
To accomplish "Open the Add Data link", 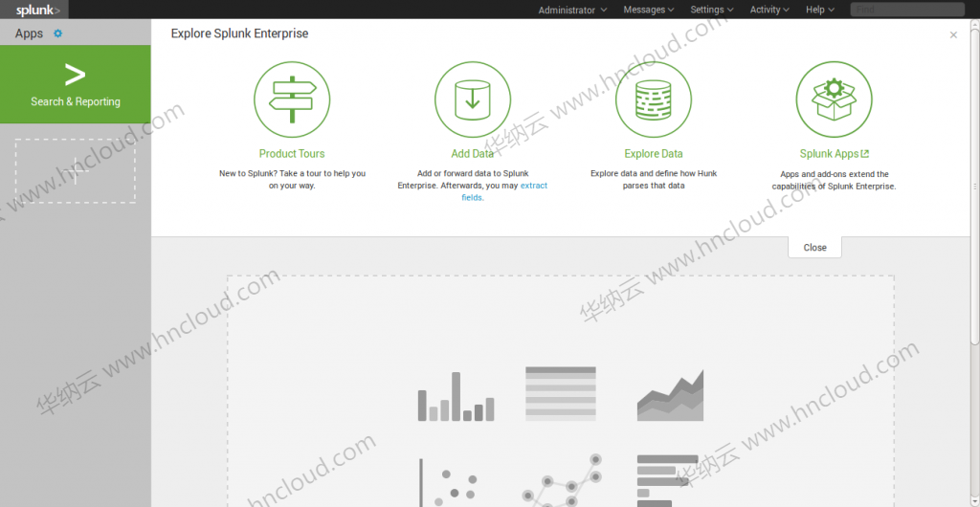I will click(473, 154).
